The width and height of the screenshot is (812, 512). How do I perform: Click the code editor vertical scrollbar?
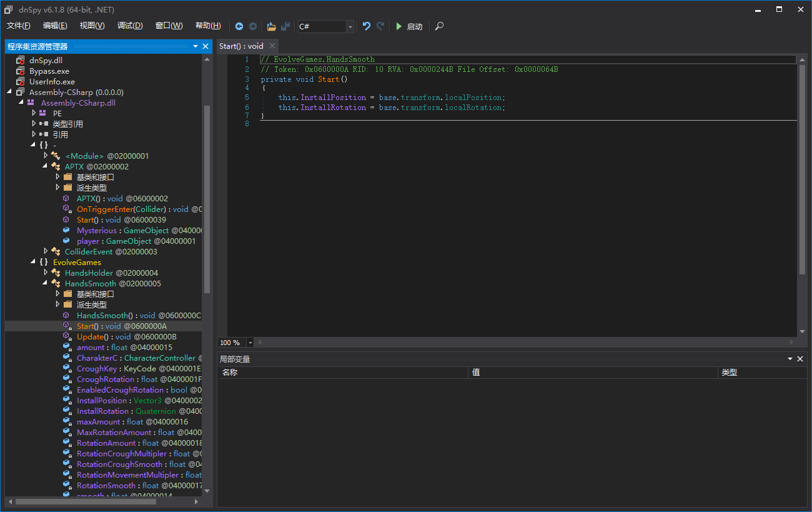tap(803, 169)
